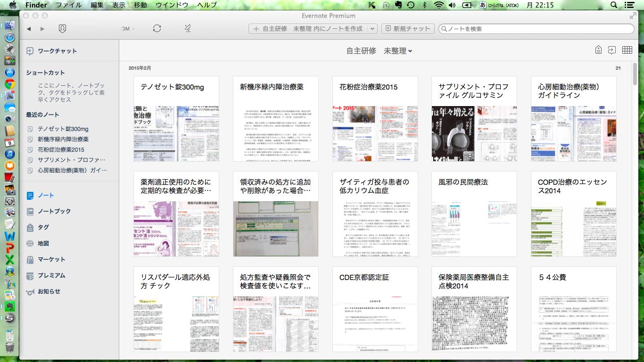Open the 編集 menu
This screenshot has height=362, width=644.
click(97, 5)
